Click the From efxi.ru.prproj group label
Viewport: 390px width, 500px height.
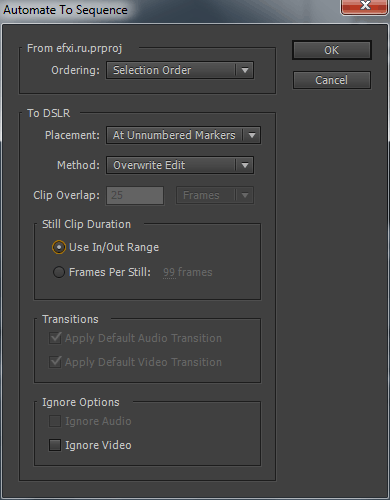75,48
